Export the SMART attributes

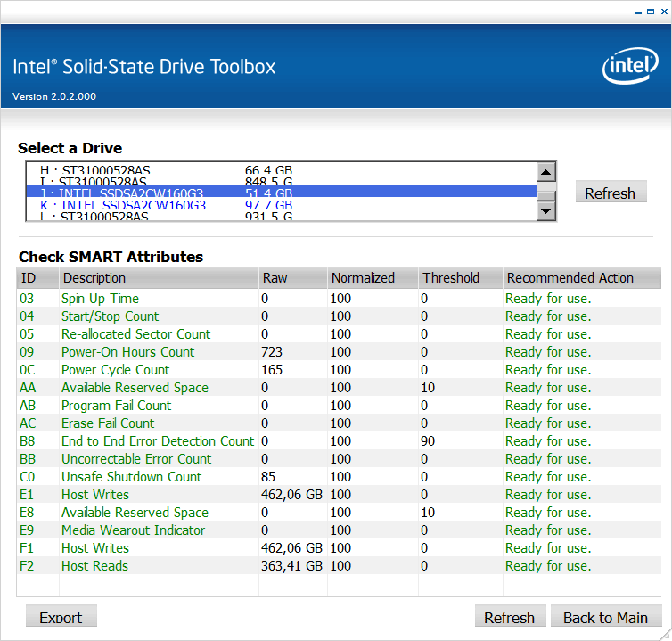click(x=61, y=617)
